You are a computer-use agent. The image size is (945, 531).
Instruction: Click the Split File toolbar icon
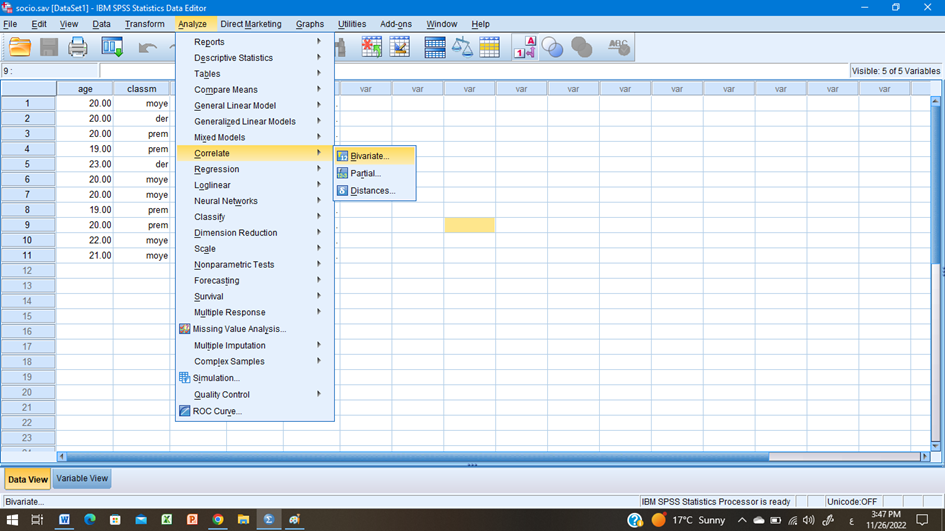tap(435, 47)
